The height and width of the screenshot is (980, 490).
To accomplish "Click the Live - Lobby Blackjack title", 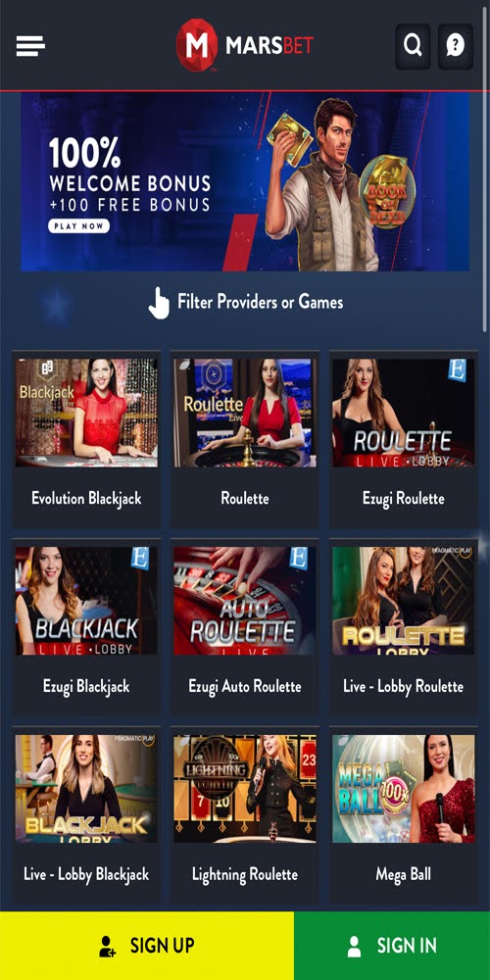I will (86, 874).
